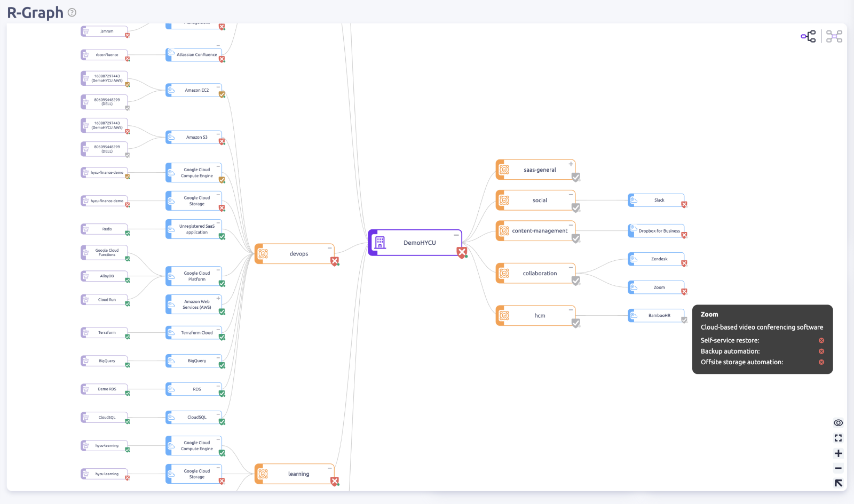Open the R-Graph help tooltip
This screenshot has width=854, height=504.
[x=72, y=12]
